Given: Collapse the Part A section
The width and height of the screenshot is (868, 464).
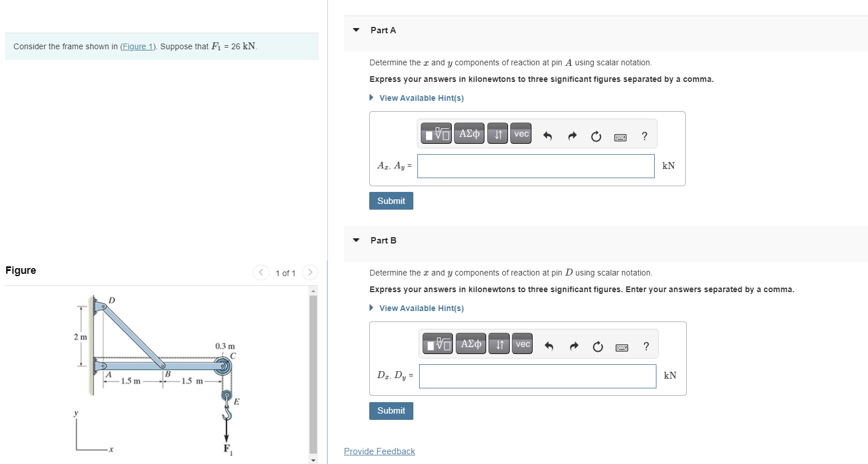Looking at the screenshot, I should pyautogui.click(x=355, y=30).
